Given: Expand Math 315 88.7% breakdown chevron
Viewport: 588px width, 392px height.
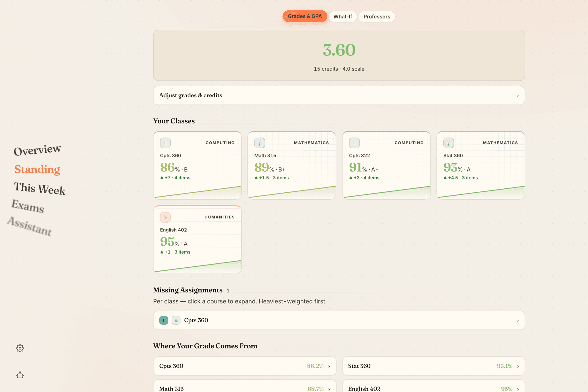Looking at the screenshot, I should (x=329, y=389).
